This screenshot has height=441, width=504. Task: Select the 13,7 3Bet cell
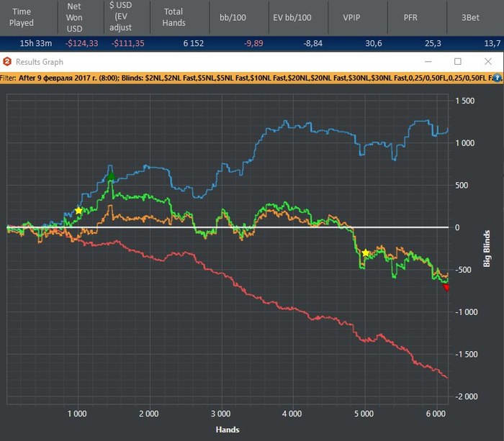coord(492,43)
